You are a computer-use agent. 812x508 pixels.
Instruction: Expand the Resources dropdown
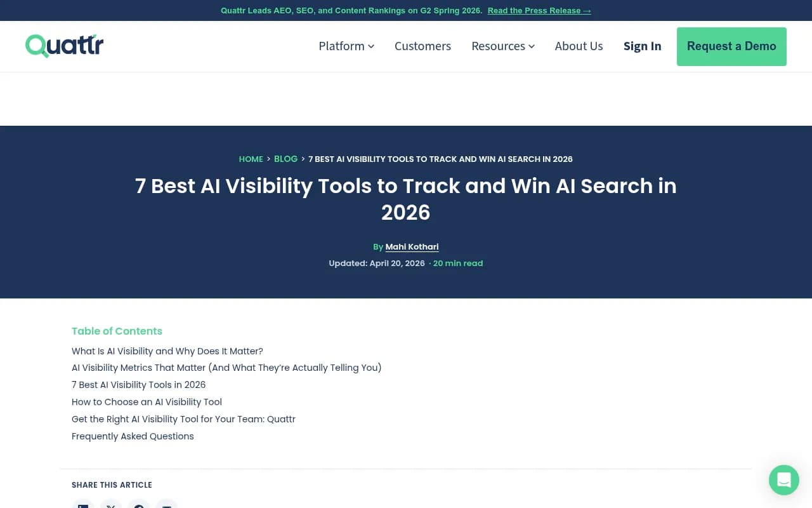pos(502,46)
